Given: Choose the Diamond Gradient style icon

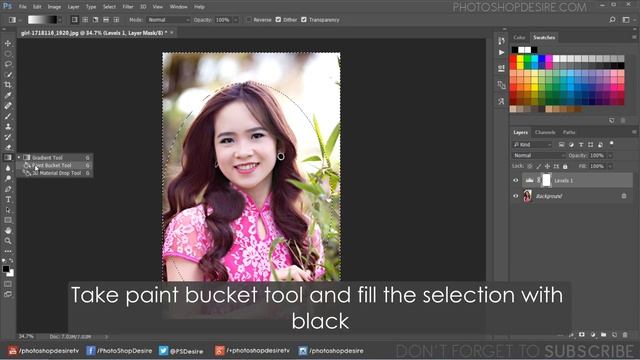Looking at the screenshot, I should coord(116,20).
